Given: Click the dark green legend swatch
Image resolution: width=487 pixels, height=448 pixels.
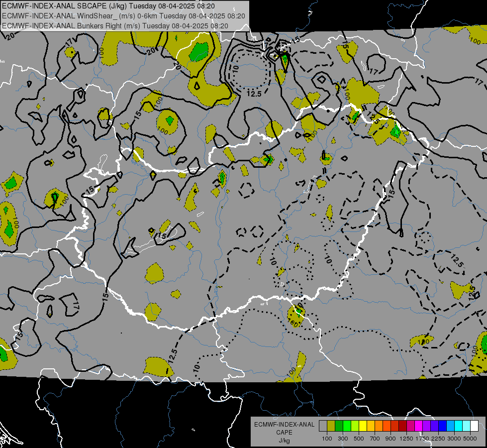Looking at the screenshot, I should tap(339, 426).
